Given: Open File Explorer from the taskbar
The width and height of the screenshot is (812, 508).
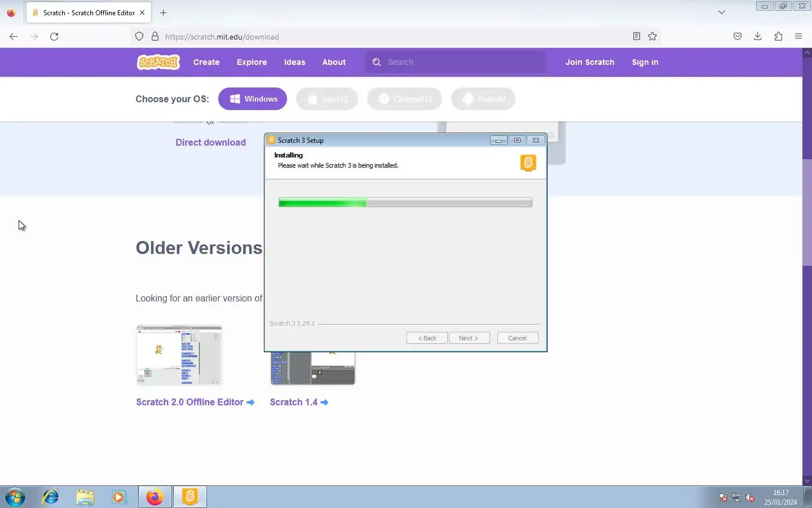Looking at the screenshot, I should click(x=85, y=497).
